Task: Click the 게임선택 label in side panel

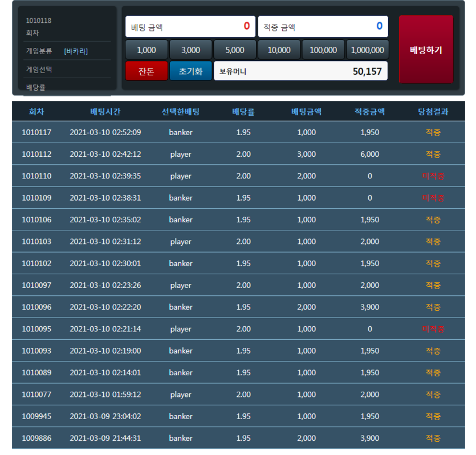Action: pyautogui.click(x=39, y=70)
